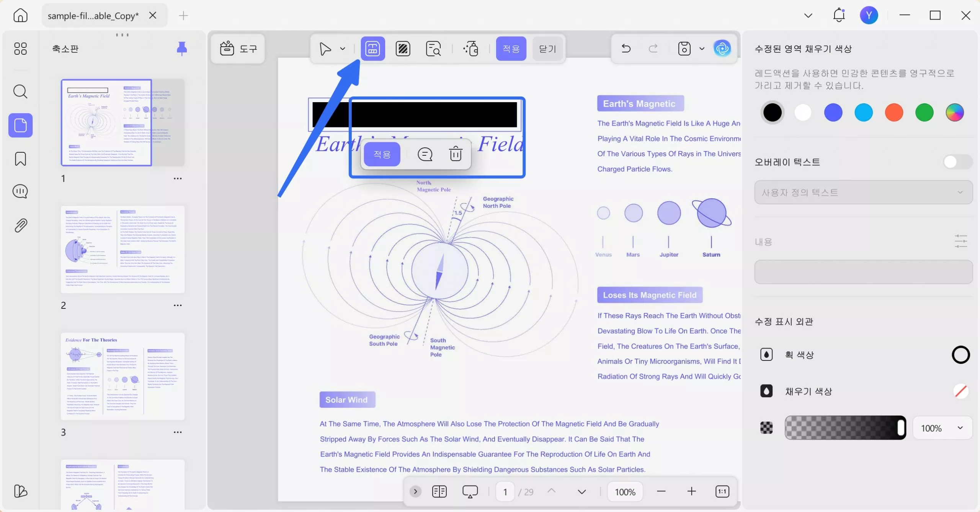The width and height of the screenshot is (980, 512).
Task: Undo the last action
Action: [x=626, y=48]
